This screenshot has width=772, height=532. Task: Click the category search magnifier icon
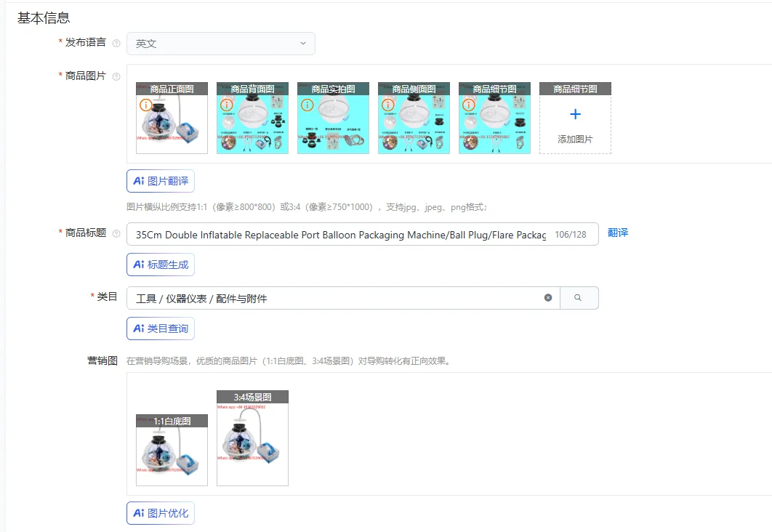(578, 298)
